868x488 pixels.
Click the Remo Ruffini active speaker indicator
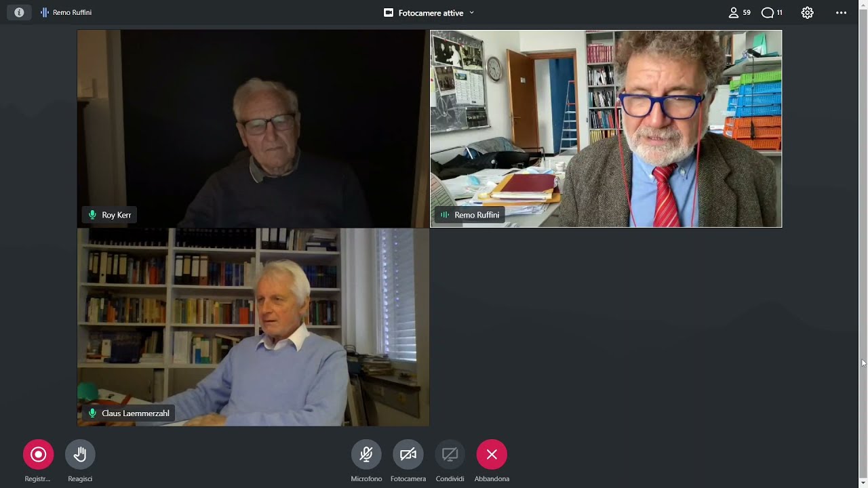66,12
